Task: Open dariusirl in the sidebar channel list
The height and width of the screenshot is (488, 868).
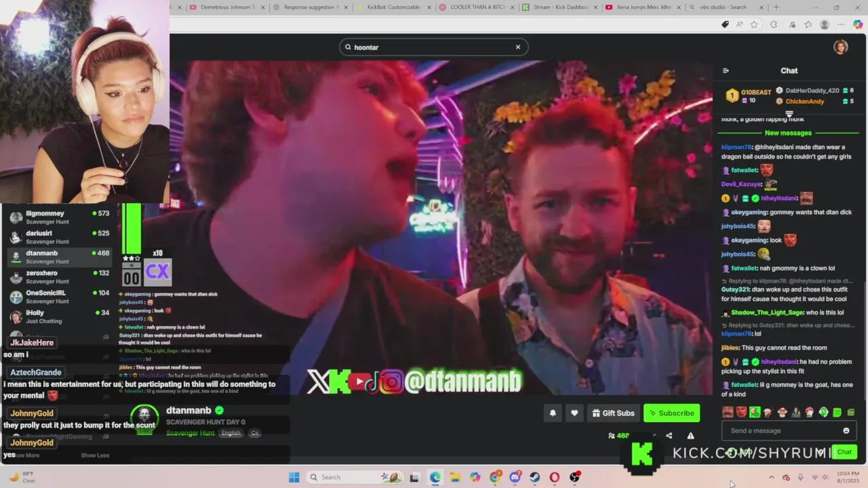Action: (x=60, y=237)
